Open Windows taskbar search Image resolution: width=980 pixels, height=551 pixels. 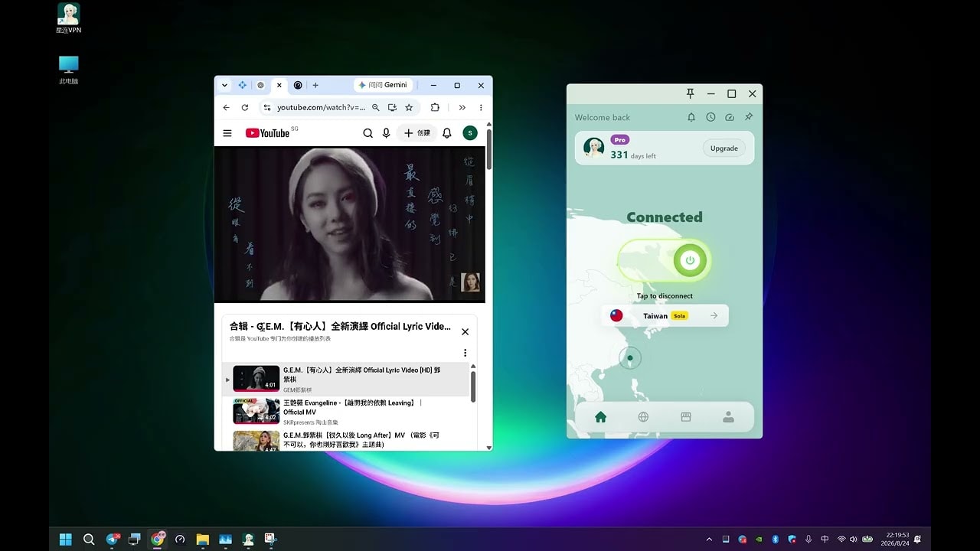[89, 539]
